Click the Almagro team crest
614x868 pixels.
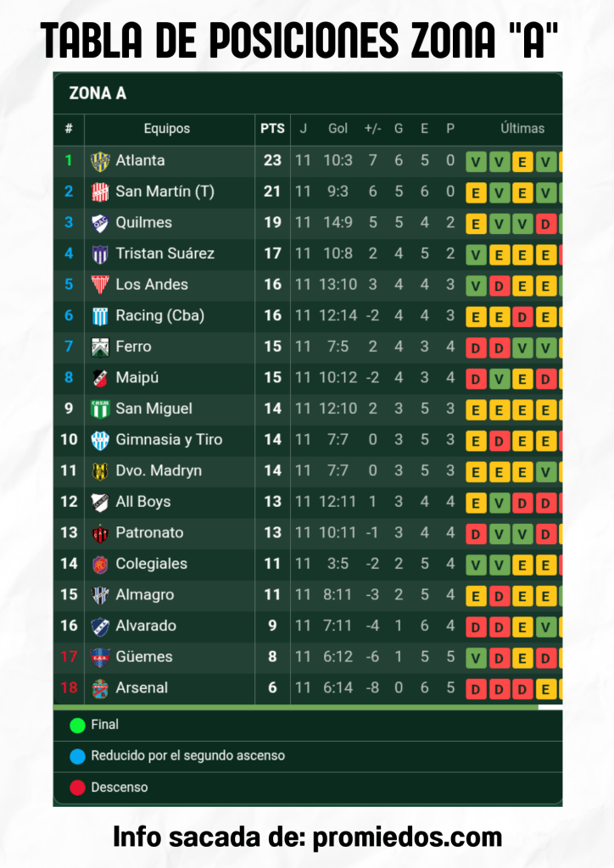point(100,595)
